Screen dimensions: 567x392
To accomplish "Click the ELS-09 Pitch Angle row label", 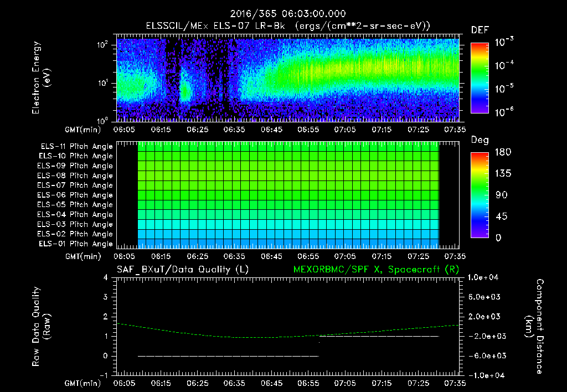I will click(x=75, y=166).
